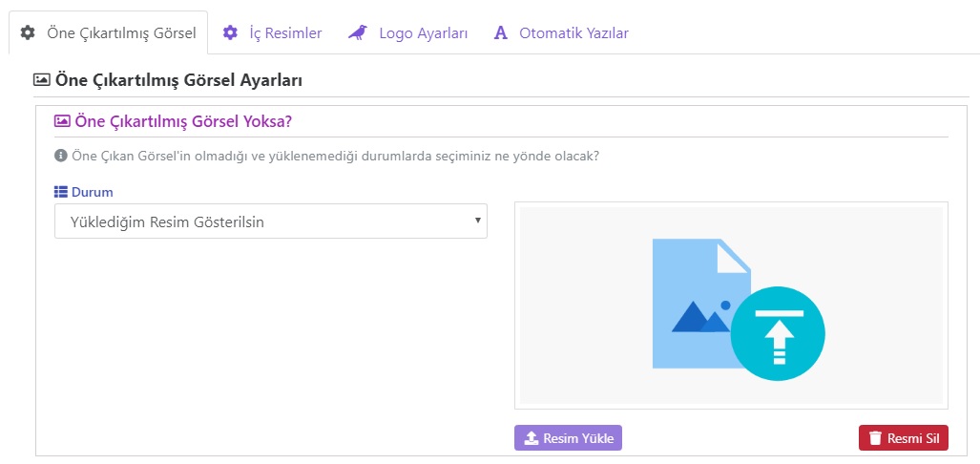Select the Öne Çıkartılmış Görsel tab label
The image size is (980, 464).
pos(121,32)
